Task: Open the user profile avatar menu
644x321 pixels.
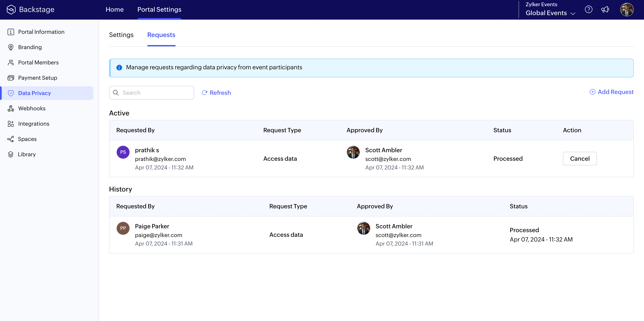Action: click(x=627, y=10)
